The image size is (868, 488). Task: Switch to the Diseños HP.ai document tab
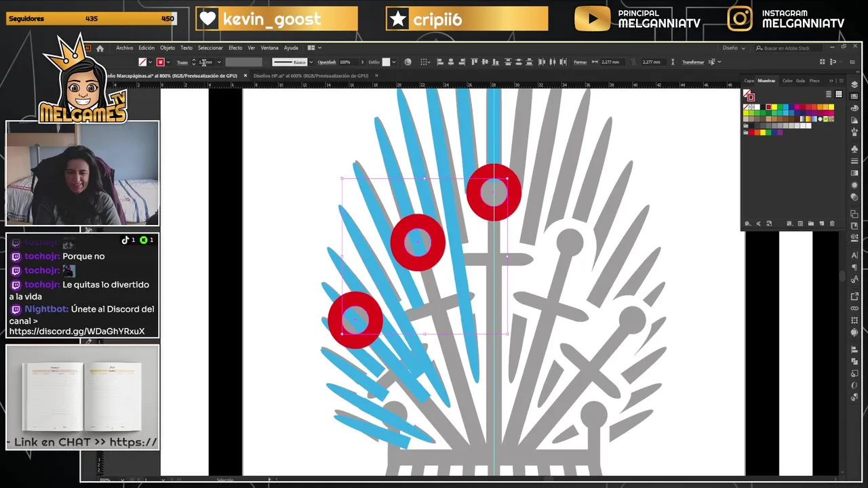[x=311, y=76]
